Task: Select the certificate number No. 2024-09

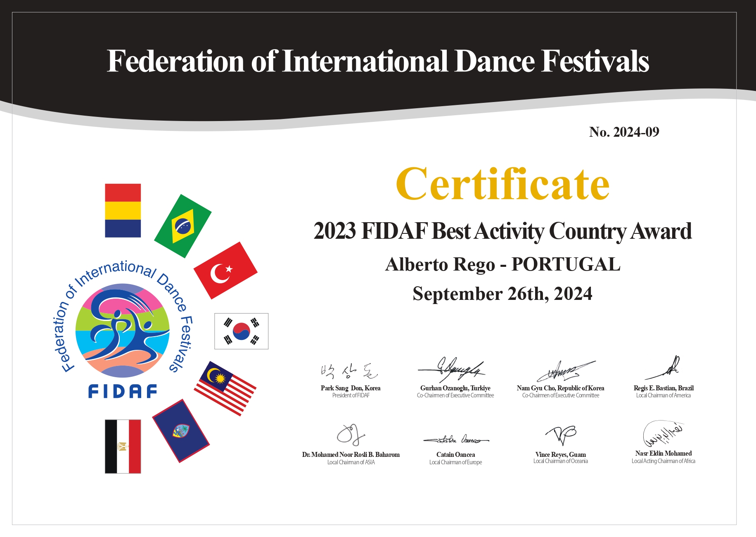Action: point(624,132)
